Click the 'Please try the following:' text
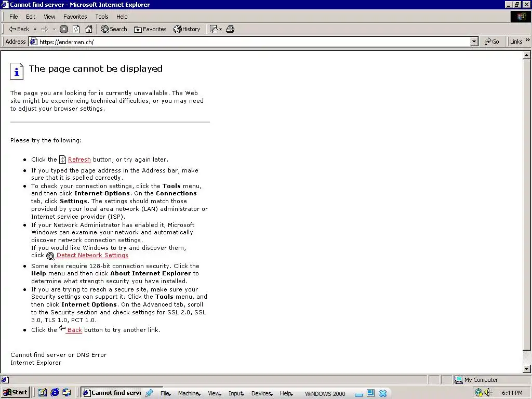This screenshot has width=532, height=399. pyautogui.click(x=46, y=140)
